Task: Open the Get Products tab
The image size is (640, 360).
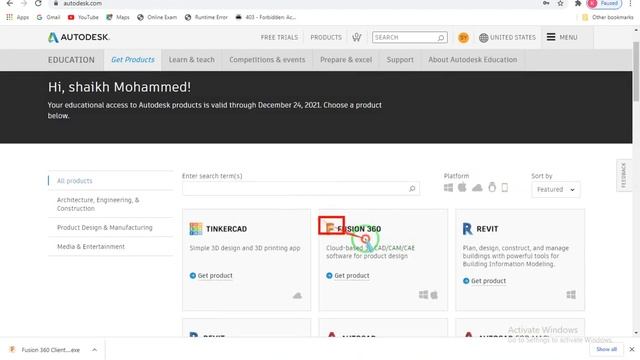Action: click(x=133, y=60)
